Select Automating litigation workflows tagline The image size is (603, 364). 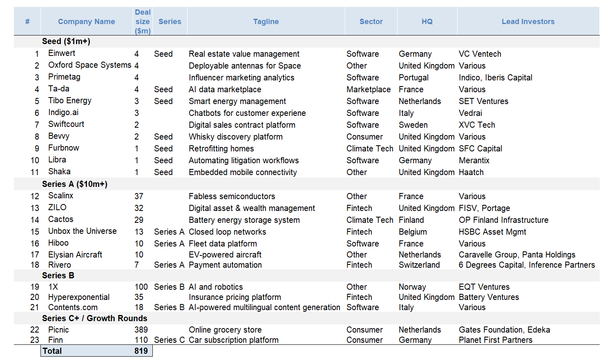[x=244, y=160]
